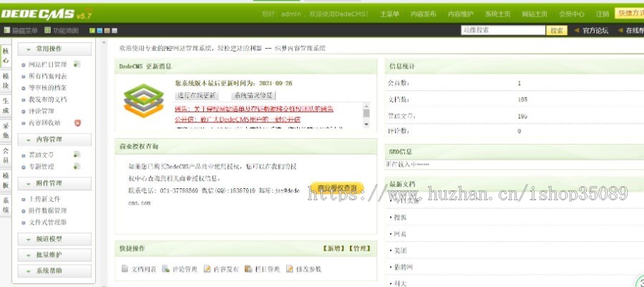Screen dimensions: 644x287
Task: Click the add icon beside 专题管理
Action: tap(77, 166)
